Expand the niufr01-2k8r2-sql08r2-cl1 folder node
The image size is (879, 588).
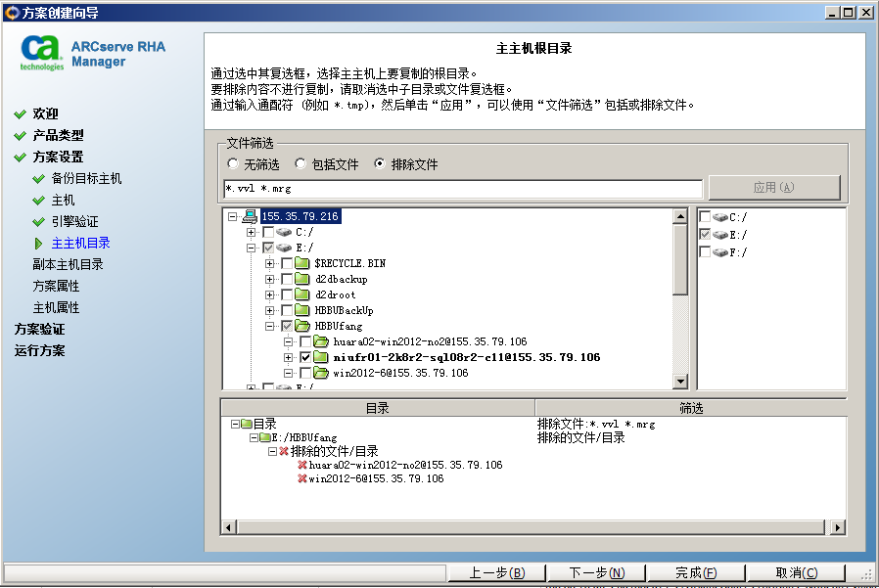(288, 358)
